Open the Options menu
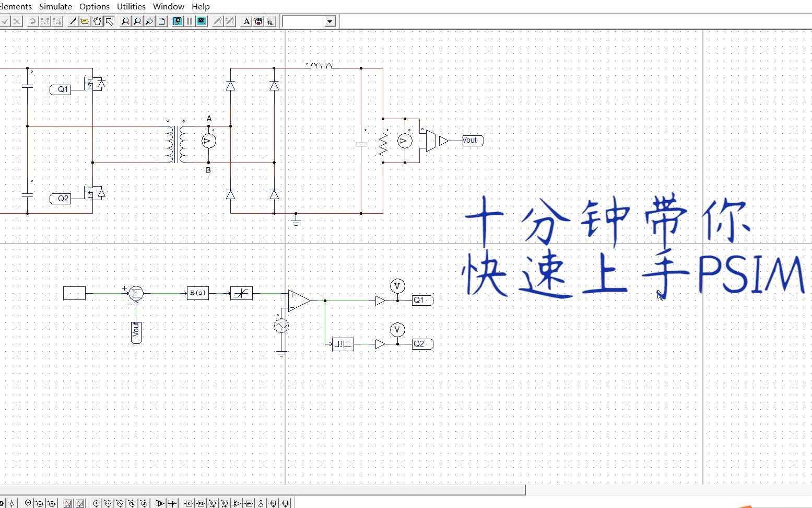Viewport: 812px width, 508px height. [95, 6]
